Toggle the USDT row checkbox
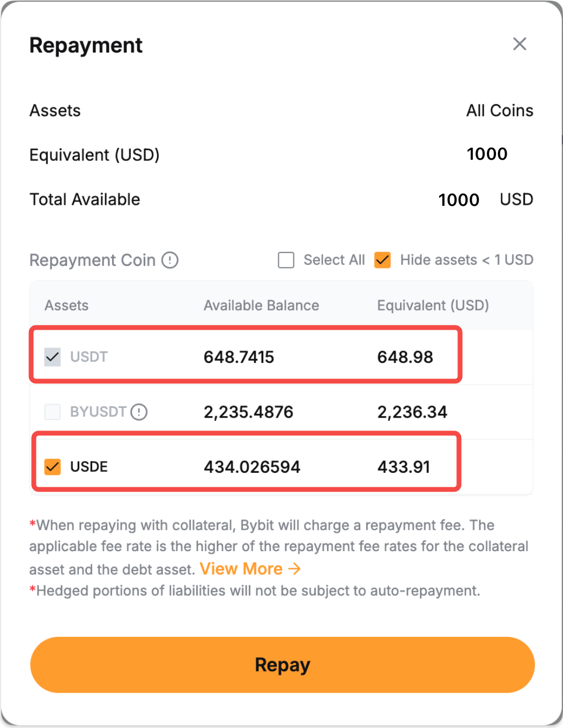This screenshot has width=563, height=728. pyautogui.click(x=53, y=357)
